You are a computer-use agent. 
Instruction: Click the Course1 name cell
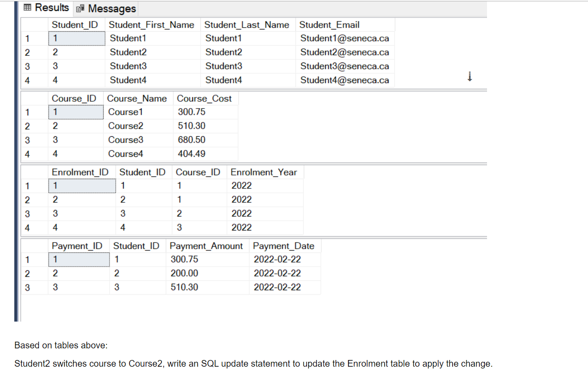[x=139, y=112]
